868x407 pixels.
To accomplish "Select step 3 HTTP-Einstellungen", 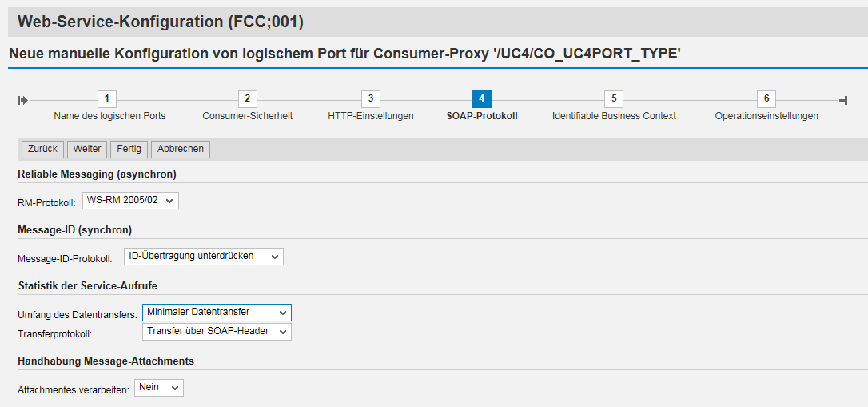I will [x=370, y=99].
